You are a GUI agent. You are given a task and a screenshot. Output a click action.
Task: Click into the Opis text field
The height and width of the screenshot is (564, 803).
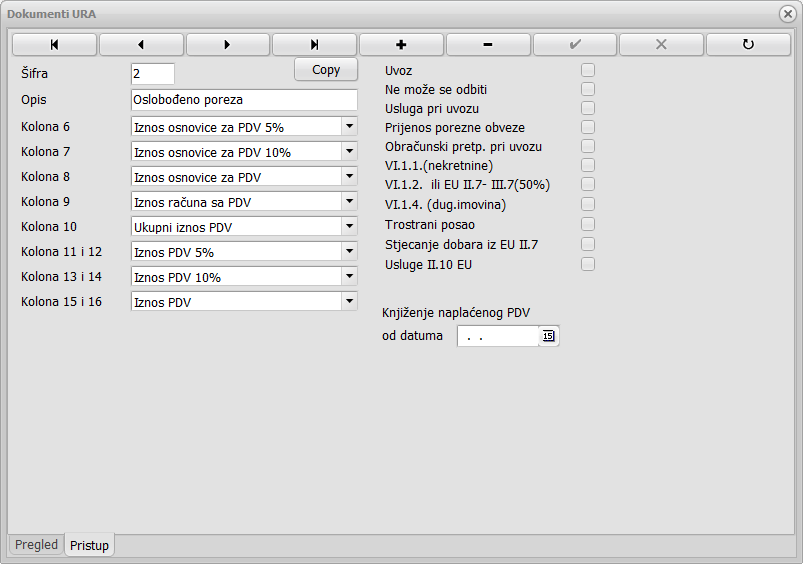pyautogui.click(x=243, y=100)
